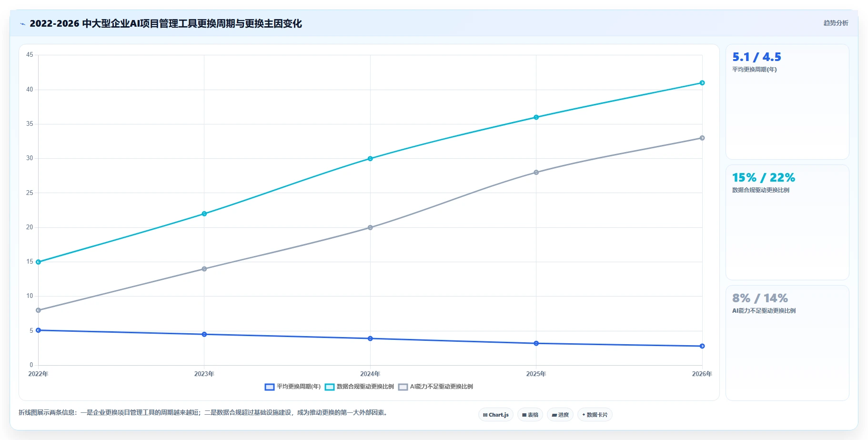868x440 pixels.
Task: Click the 表格 pill tag
Action: 530,415
